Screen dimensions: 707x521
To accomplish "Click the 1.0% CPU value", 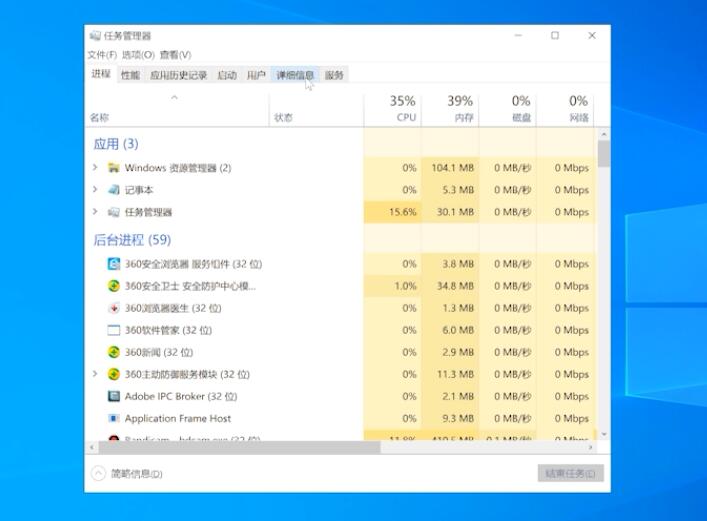I will pyautogui.click(x=405, y=286).
